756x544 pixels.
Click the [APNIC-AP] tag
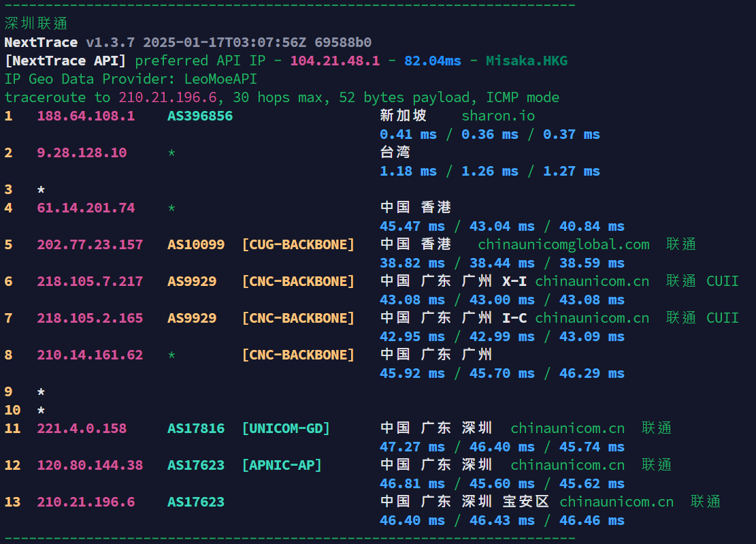(x=282, y=466)
